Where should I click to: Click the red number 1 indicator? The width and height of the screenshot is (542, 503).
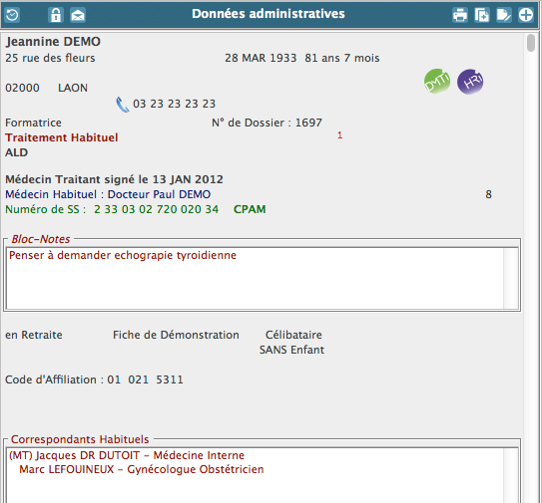pos(340,135)
